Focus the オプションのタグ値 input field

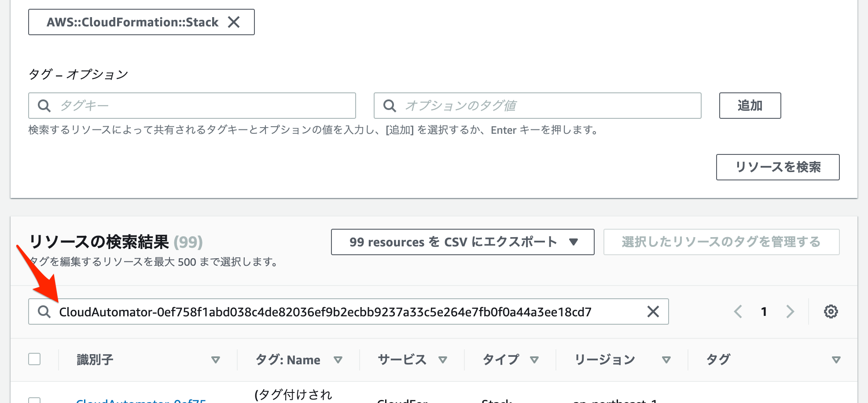(x=537, y=106)
